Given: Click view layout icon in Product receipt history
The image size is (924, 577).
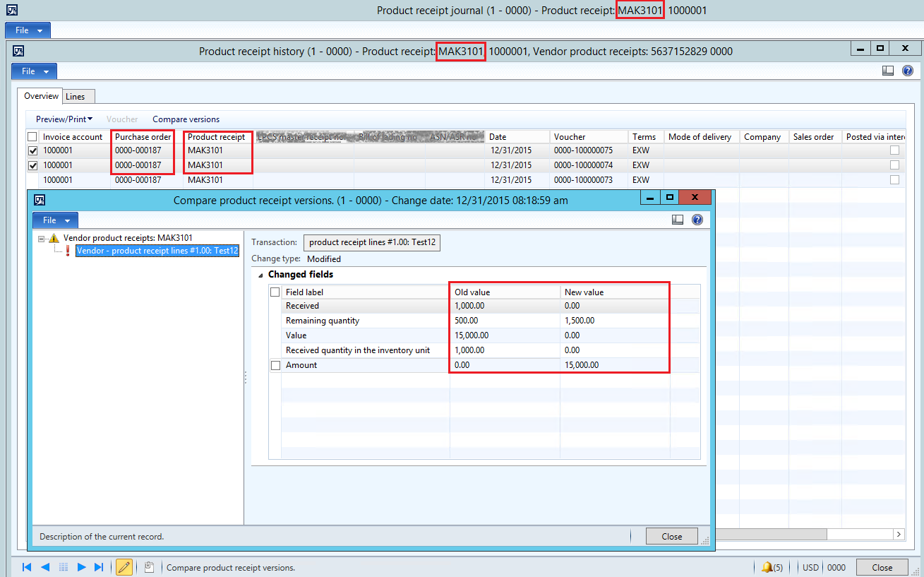Looking at the screenshot, I should [x=889, y=71].
